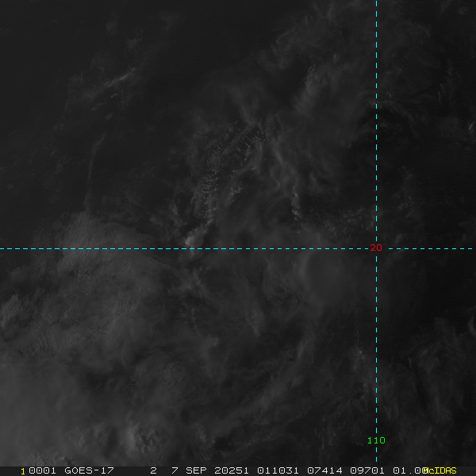Click the red 20 latitude label
Screen dimensions: 476x476
pos(376,248)
